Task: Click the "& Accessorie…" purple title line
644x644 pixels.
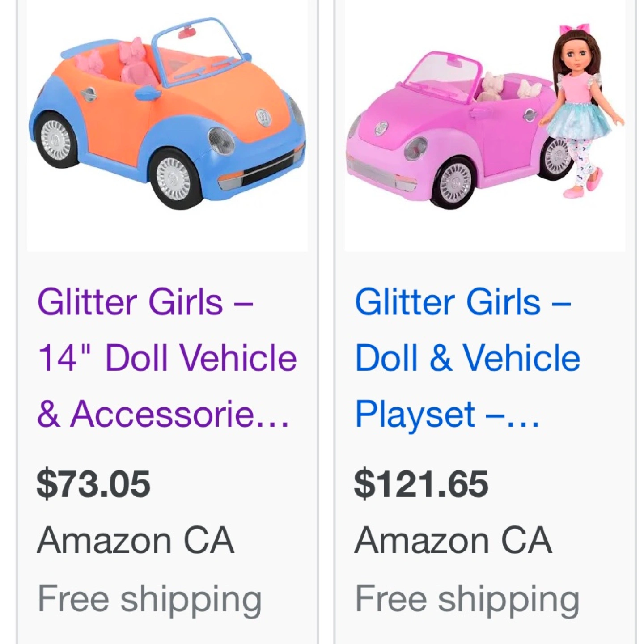Action: 163,414
